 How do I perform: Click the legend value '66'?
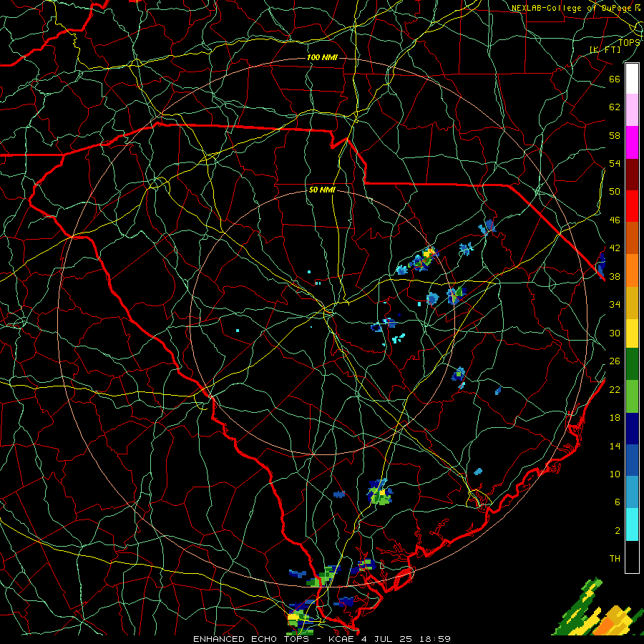click(615, 79)
